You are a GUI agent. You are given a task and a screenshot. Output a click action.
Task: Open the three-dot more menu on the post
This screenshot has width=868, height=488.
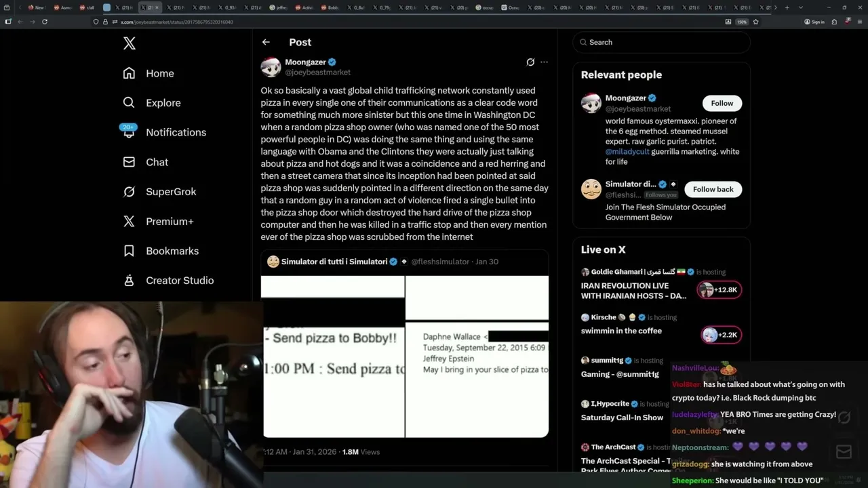click(x=544, y=62)
